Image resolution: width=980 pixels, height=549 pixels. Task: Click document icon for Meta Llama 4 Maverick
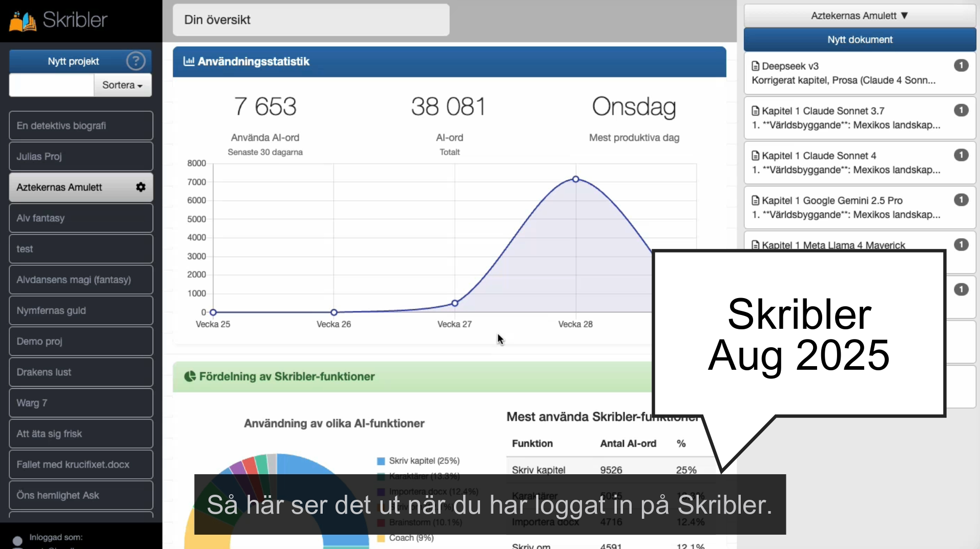tap(755, 245)
